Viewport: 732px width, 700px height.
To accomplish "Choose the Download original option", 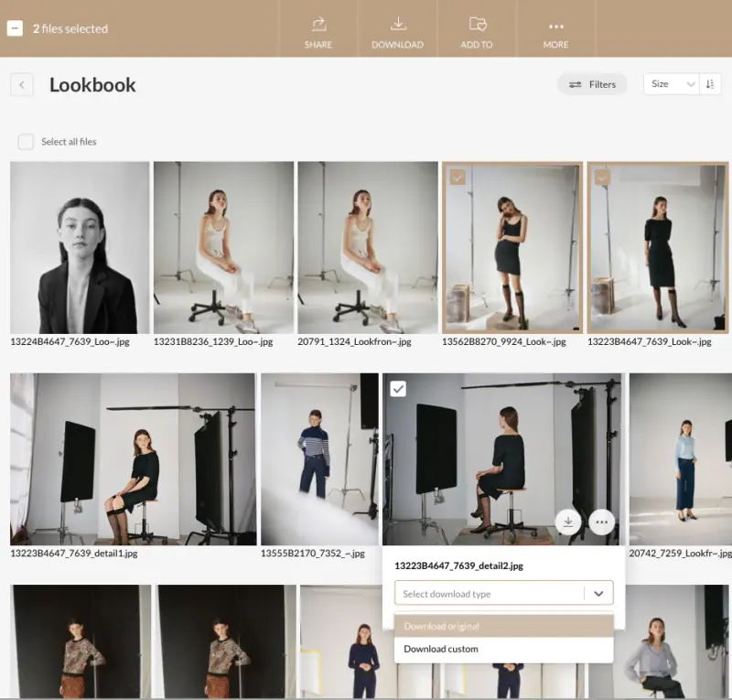I will point(504,626).
